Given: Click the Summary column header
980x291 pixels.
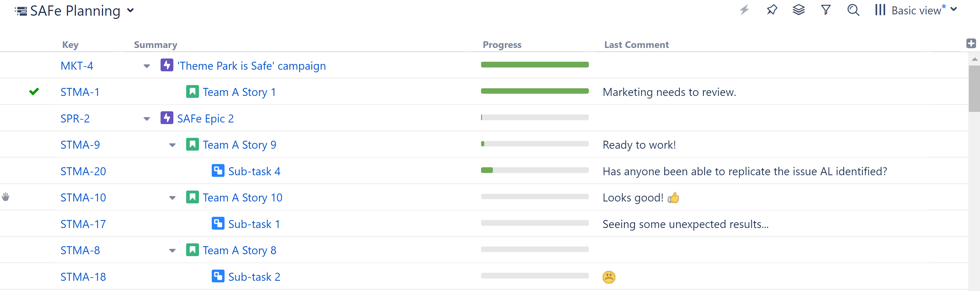Looking at the screenshot, I should tap(155, 44).
